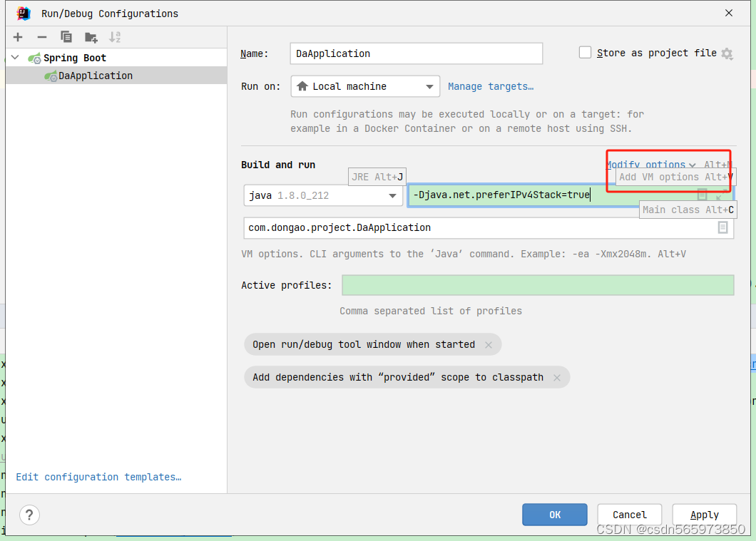756x541 pixels.
Task: Open Manage targets link
Action: pyautogui.click(x=491, y=86)
